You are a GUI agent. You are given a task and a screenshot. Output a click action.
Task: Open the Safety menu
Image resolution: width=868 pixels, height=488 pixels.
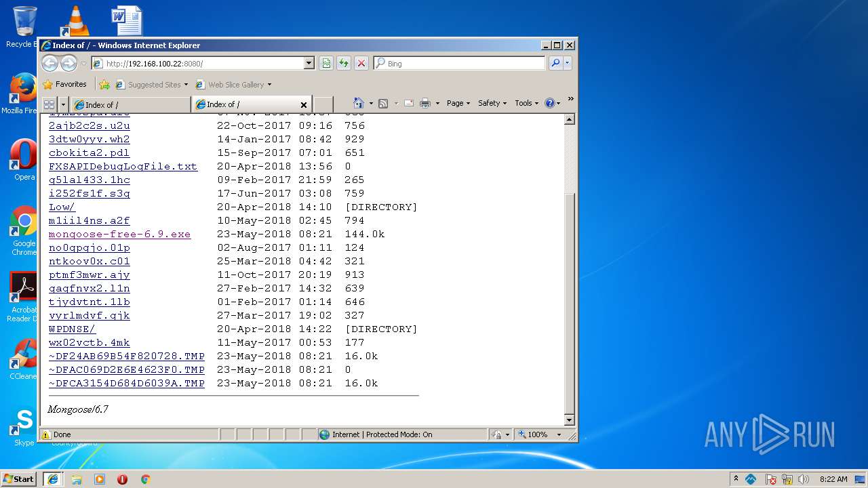(492, 103)
